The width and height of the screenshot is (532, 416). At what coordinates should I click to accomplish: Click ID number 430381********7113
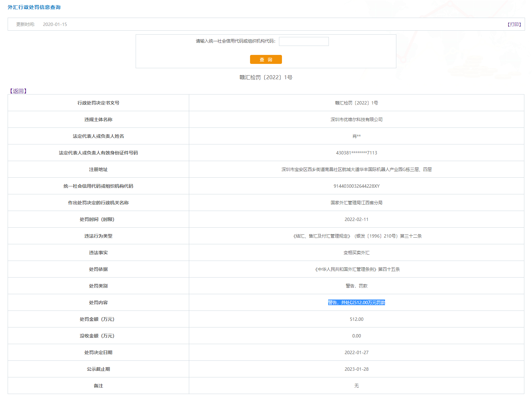(356, 153)
